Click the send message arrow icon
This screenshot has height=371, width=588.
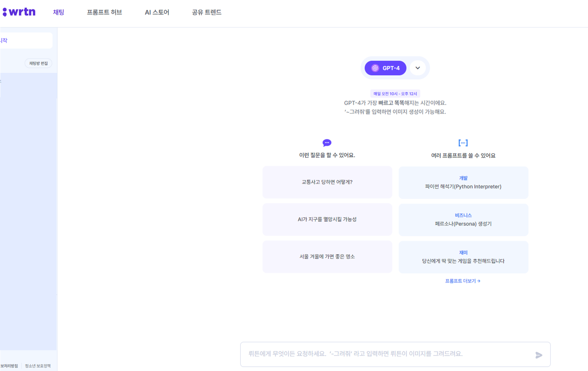539,355
